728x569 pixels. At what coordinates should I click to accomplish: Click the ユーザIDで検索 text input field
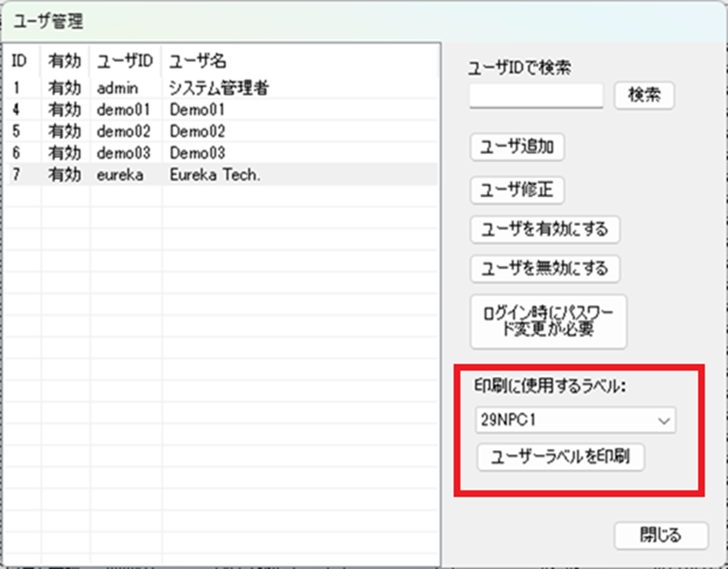click(x=536, y=96)
